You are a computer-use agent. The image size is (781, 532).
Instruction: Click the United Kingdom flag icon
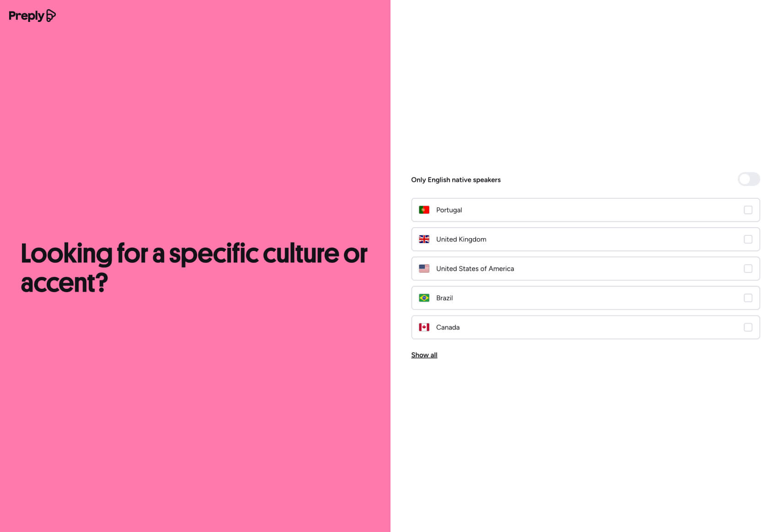424,239
